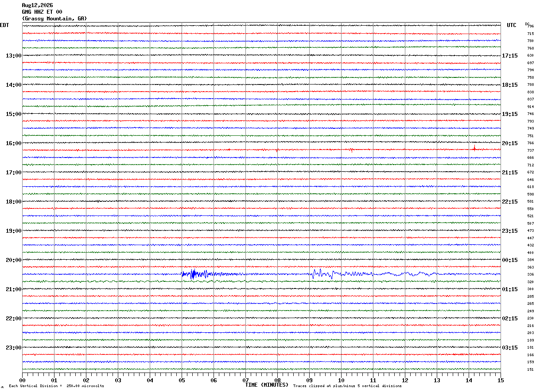536x392 pixels.
Task: Select the 13:00 EDT time label
Action: coord(13,56)
